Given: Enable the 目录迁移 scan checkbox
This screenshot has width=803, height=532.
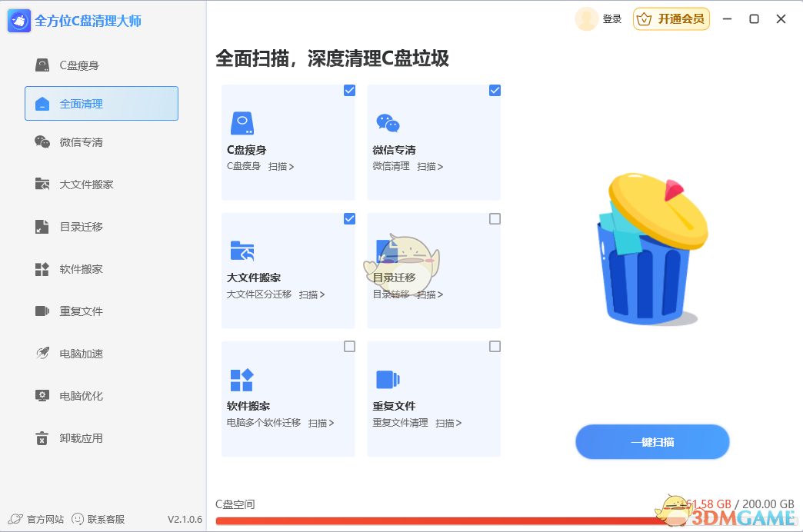Looking at the screenshot, I should coord(495,218).
